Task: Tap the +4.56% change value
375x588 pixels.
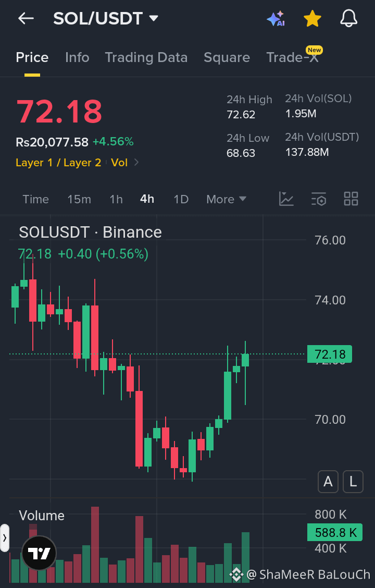Action: click(x=113, y=142)
